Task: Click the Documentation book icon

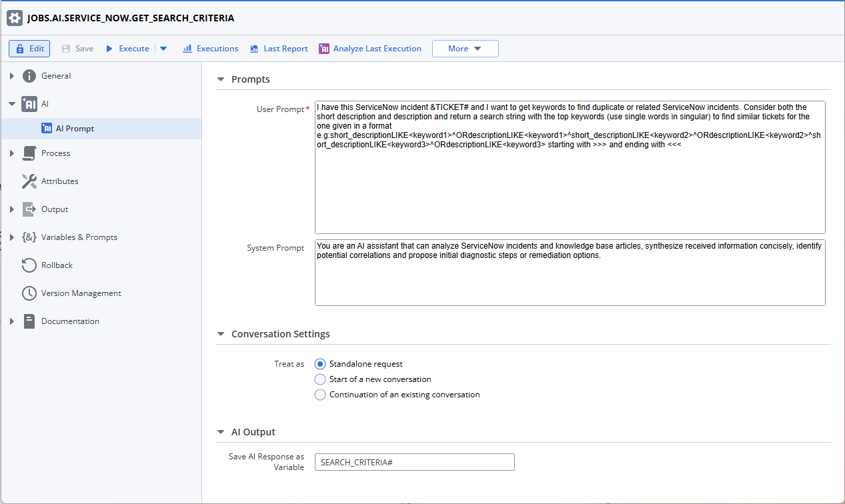Action: point(29,321)
